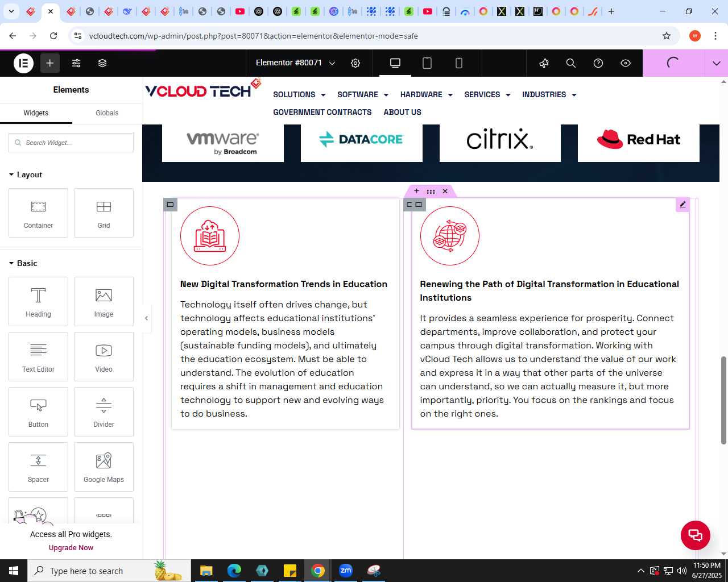Open the Help question mark icon

(x=598, y=63)
